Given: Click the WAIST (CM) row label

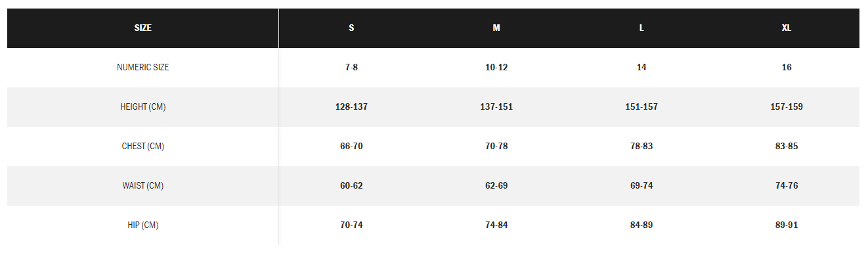Looking at the screenshot, I should pos(142,186).
